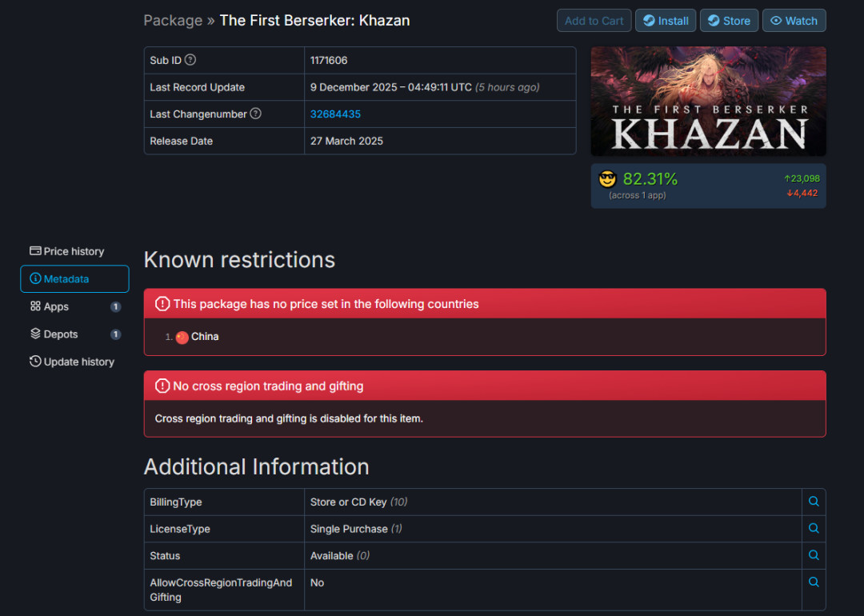This screenshot has width=864, height=616.
Task: Search by LicenseType magnifier icon
Action: (814, 528)
